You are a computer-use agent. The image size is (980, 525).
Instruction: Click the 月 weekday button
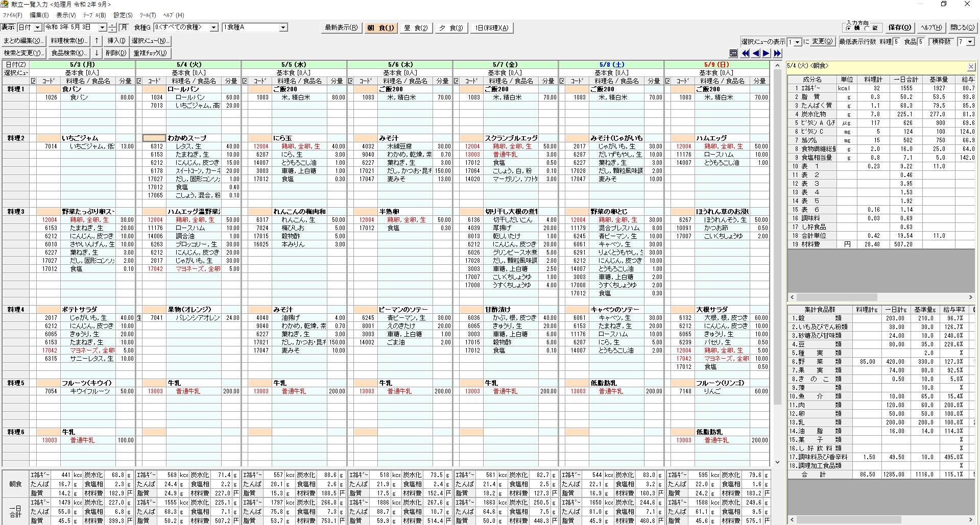pos(124,28)
